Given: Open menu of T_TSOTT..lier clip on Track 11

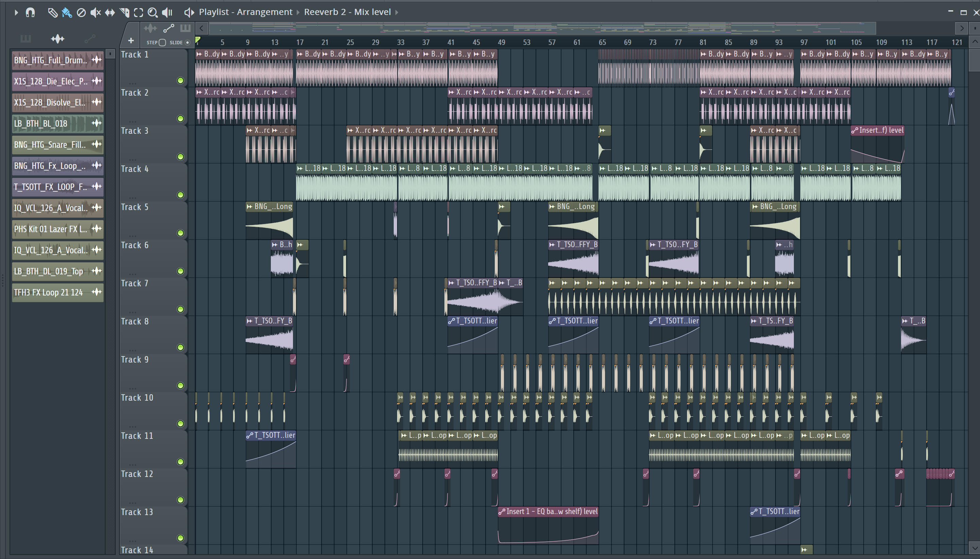Looking at the screenshot, I should click(x=250, y=435).
